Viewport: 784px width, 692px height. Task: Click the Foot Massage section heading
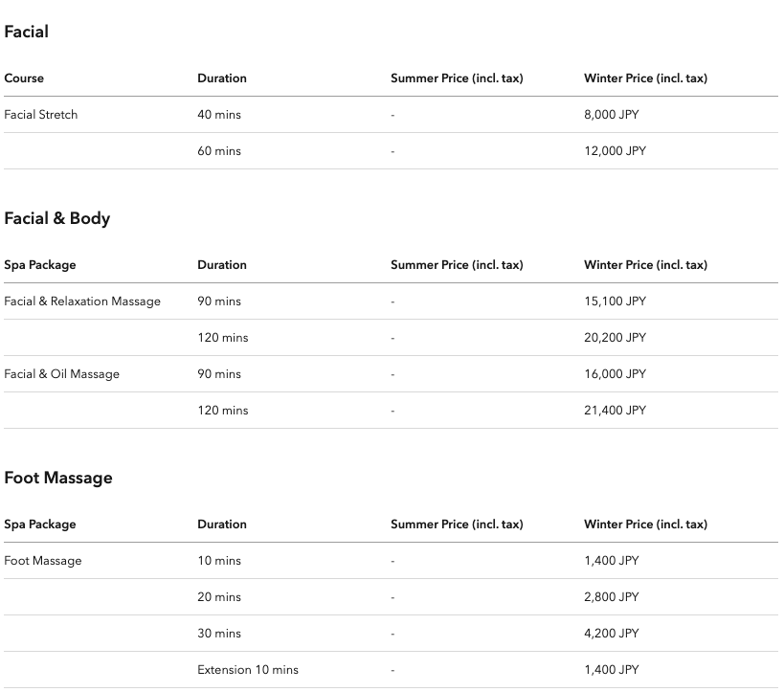point(58,478)
